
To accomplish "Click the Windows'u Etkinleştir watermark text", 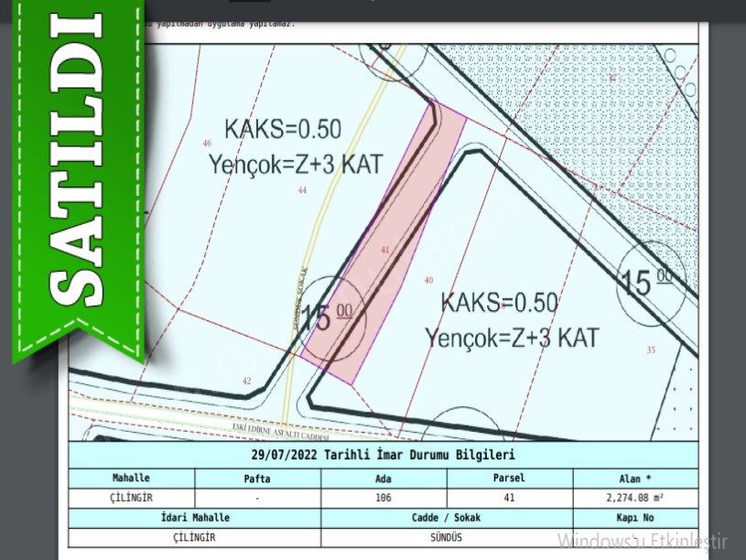I will point(641,540).
